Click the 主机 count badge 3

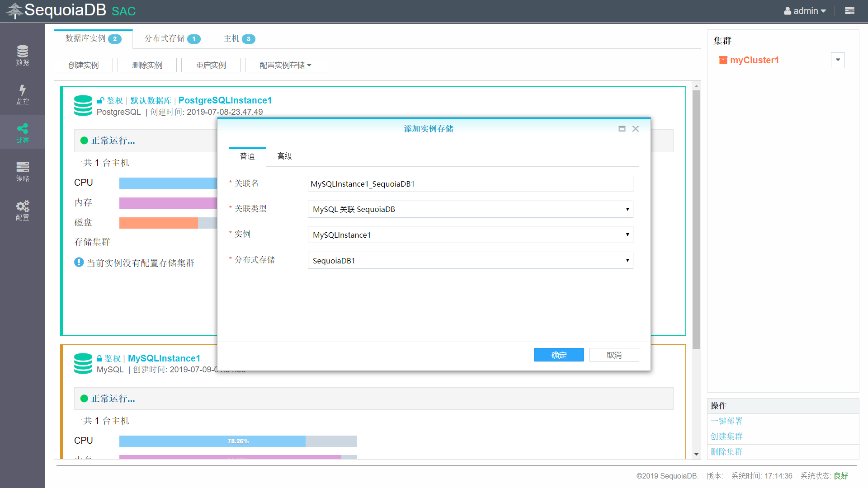[x=249, y=39]
